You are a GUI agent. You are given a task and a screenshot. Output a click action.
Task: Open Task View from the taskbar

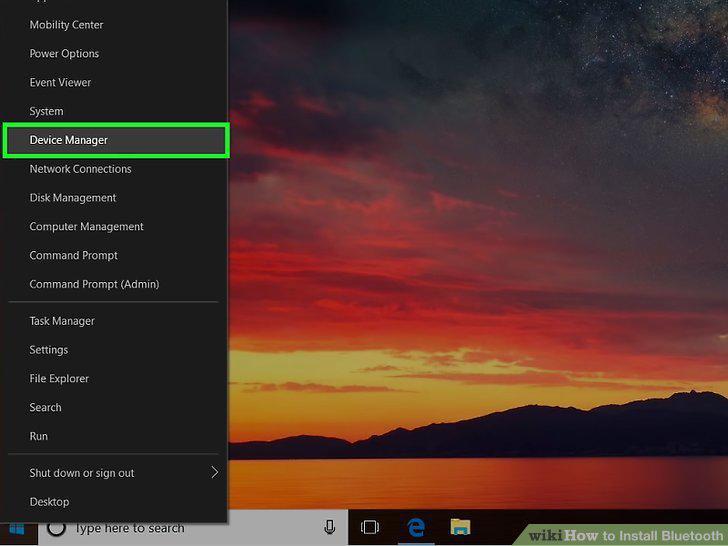(x=370, y=527)
